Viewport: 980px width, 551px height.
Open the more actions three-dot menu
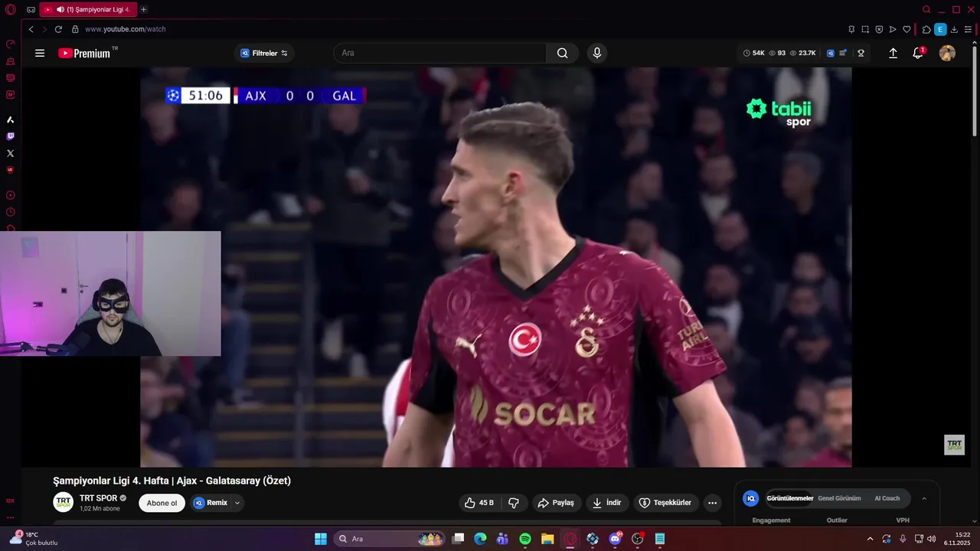(x=713, y=503)
